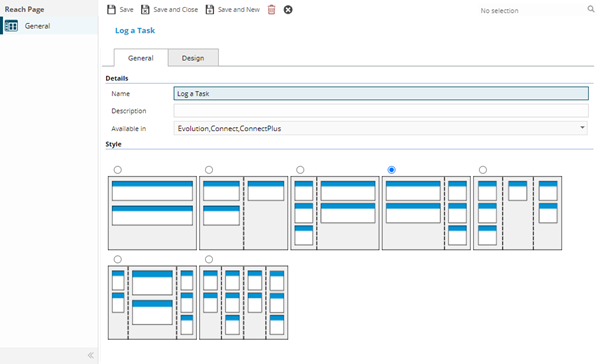Select the General tab

pos(141,58)
